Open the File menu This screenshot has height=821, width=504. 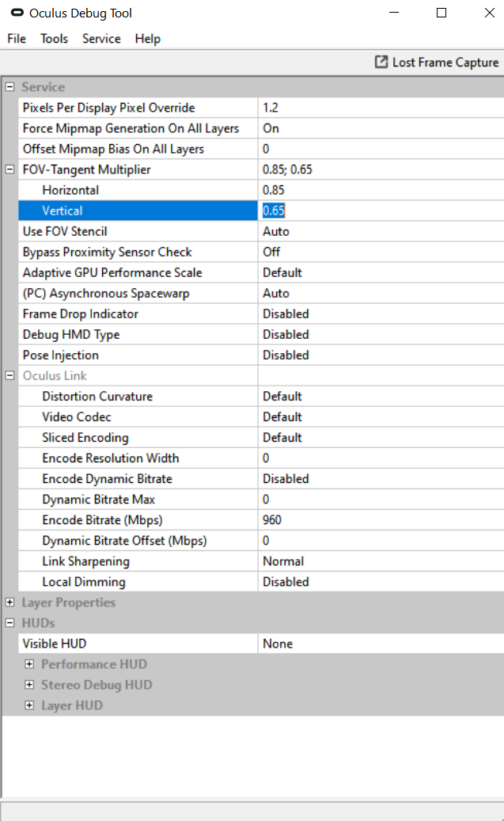coord(17,39)
